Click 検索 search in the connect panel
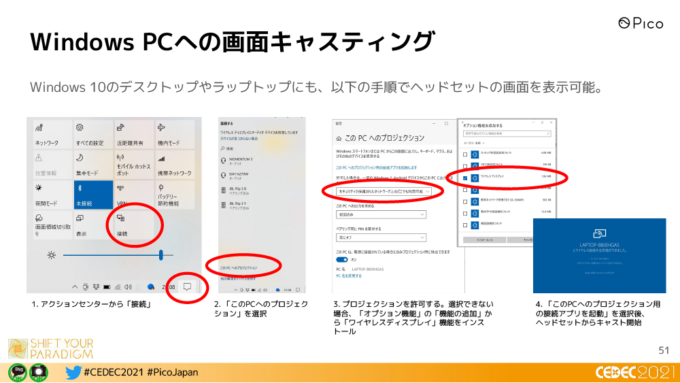Image resolution: width=680 pixels, height=383 pixels. 227,148
